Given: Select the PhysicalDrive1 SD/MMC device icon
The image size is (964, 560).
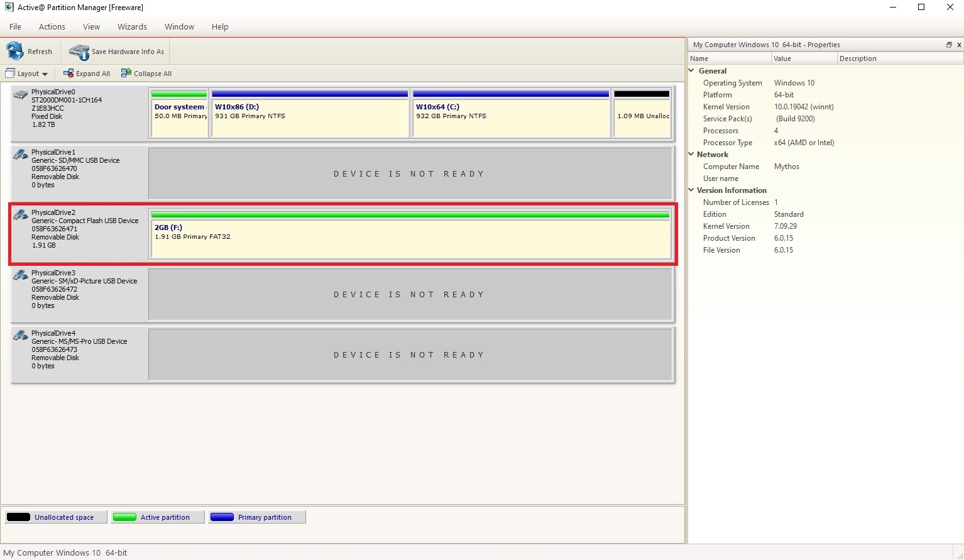Looking at the screenshot, I should (x=21, y=155).
